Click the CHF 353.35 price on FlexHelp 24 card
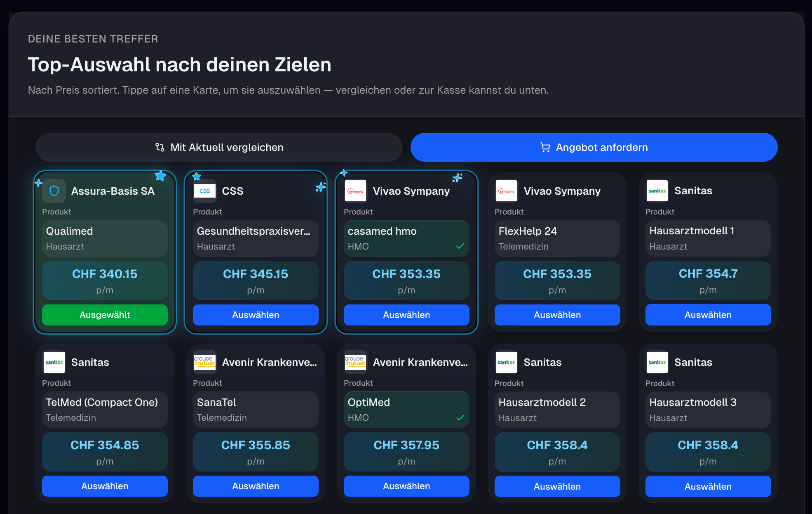Image resolution: width=812 pixels, height=514 pixels. point(557,274)
